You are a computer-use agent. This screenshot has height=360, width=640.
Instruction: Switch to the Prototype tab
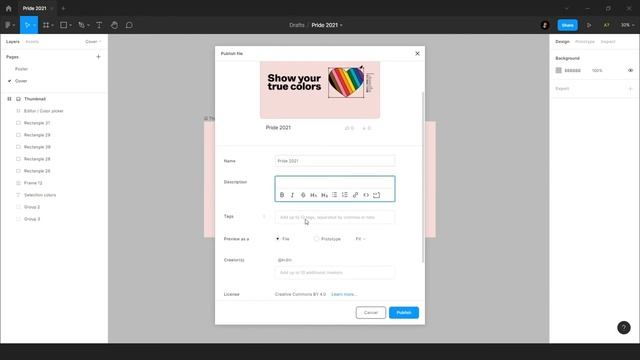(584, 42)
